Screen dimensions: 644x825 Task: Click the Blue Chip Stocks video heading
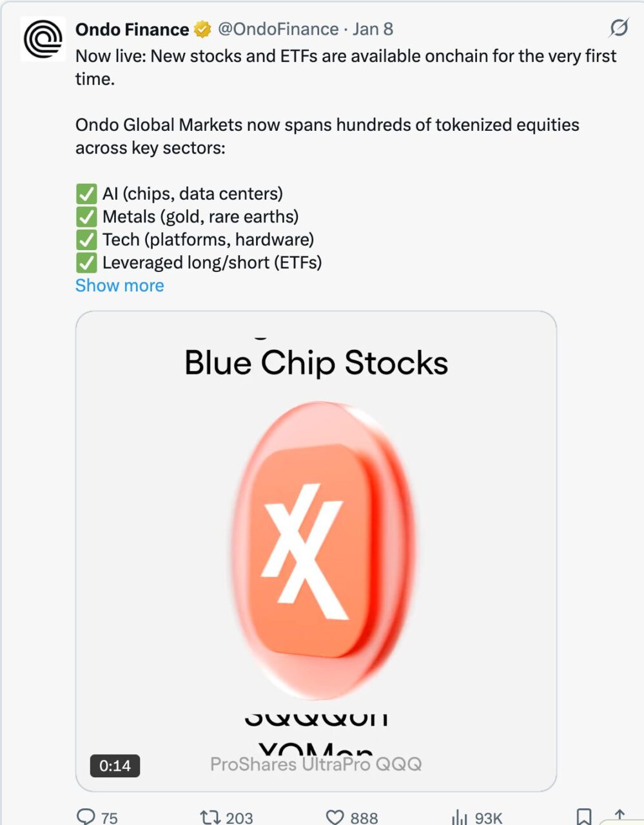[316, 363]
